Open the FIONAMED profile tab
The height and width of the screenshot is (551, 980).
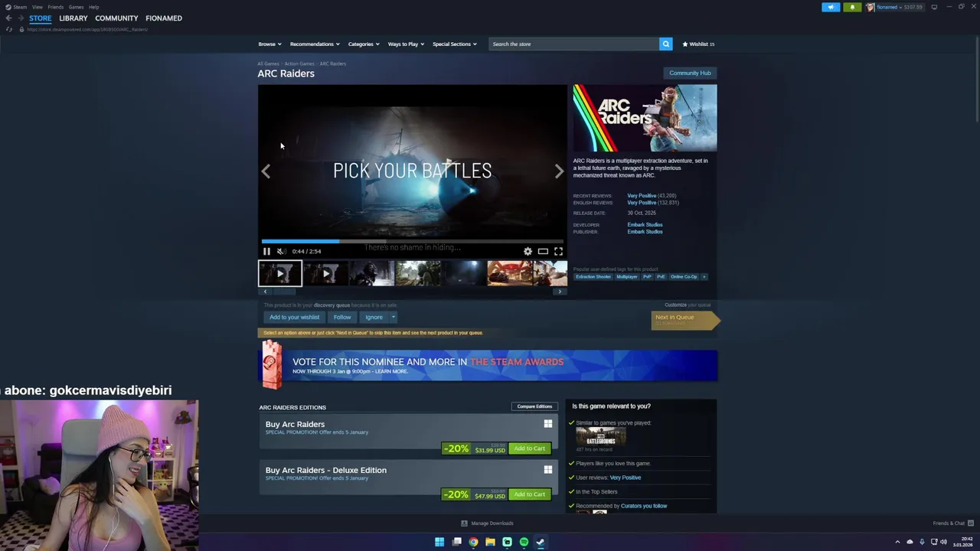(164, 18)
